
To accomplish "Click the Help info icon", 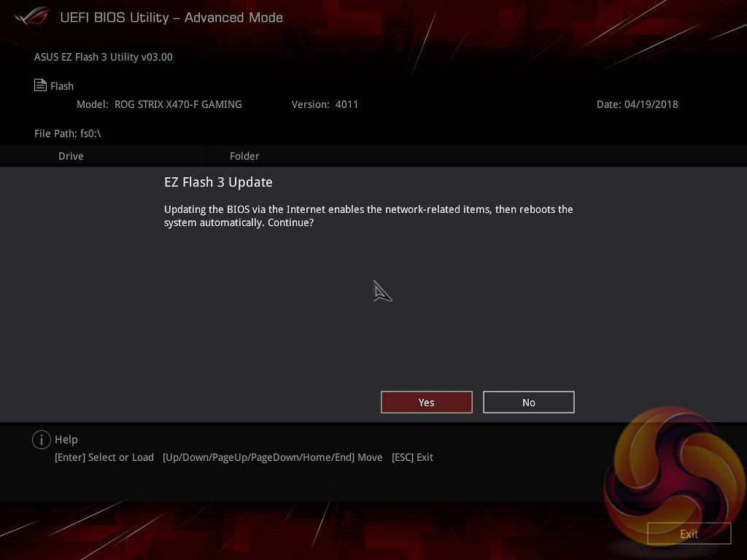I will [42, 440].
